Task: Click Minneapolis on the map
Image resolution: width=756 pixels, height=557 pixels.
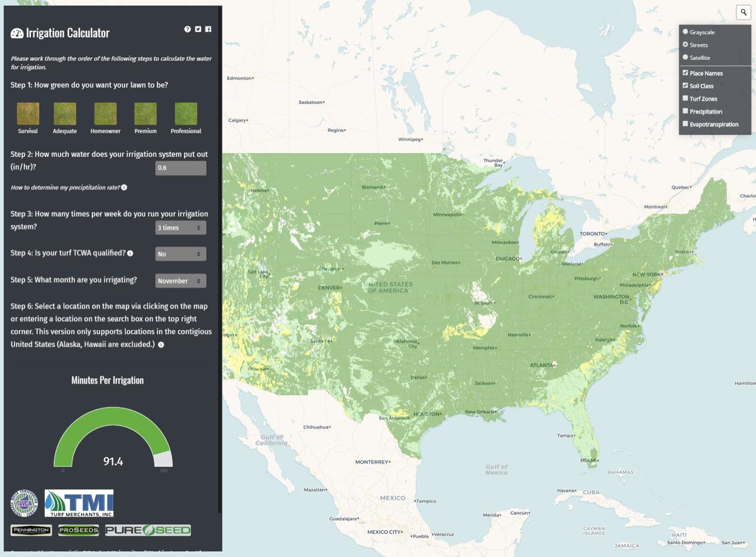Action: [x=447, y=214]
